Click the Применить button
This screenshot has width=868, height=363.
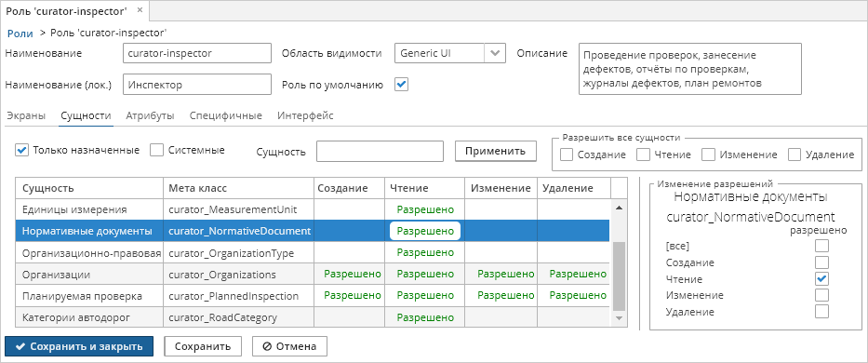[x=496, y=151]
